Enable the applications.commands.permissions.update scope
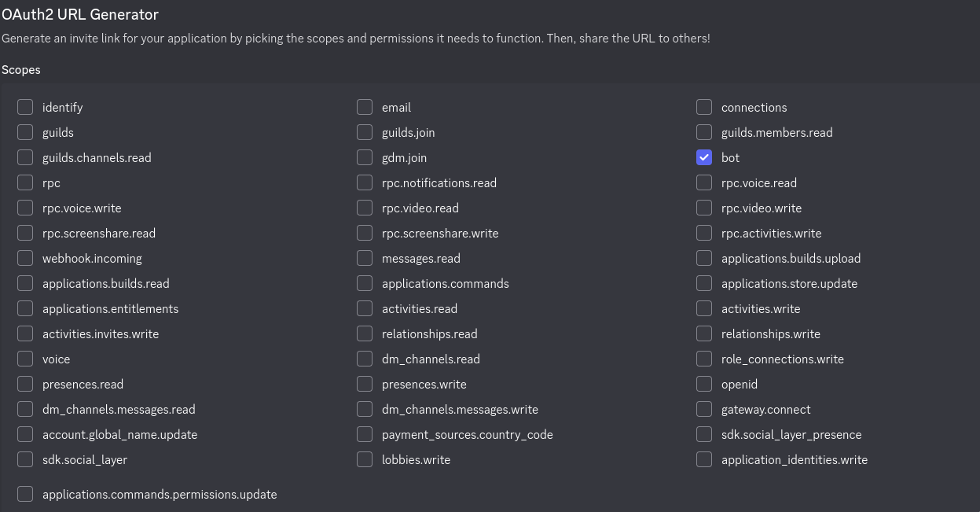The image size is (980, 512). click(24, 494)
